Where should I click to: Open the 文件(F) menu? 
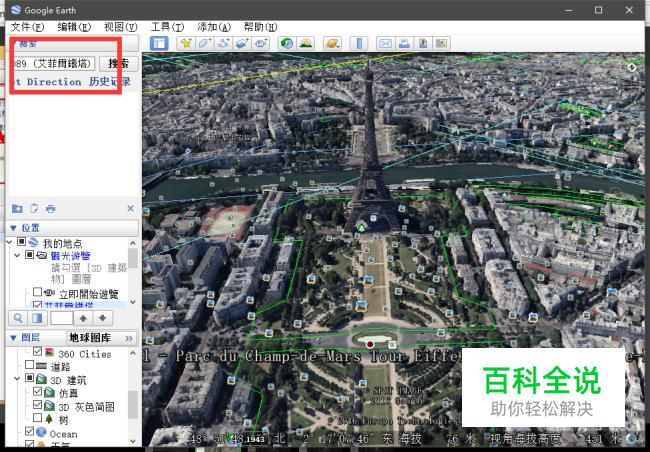coord(27,27)
